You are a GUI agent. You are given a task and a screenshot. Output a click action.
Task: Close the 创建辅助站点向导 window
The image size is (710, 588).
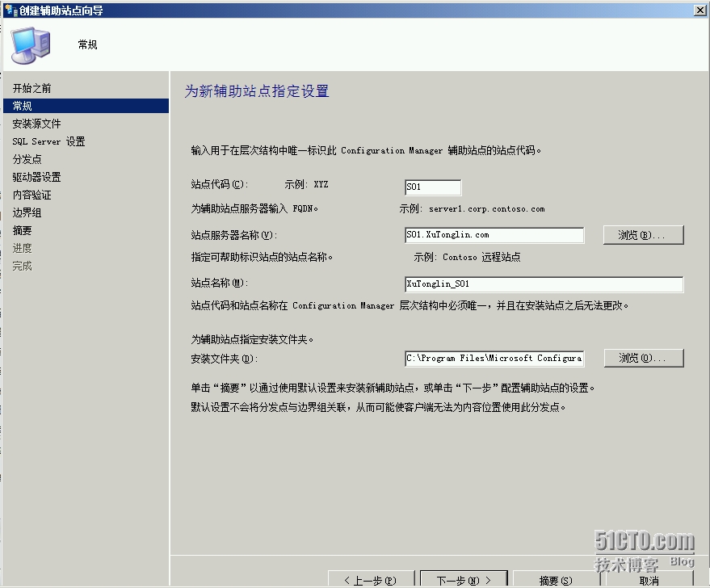coord(699,10)
